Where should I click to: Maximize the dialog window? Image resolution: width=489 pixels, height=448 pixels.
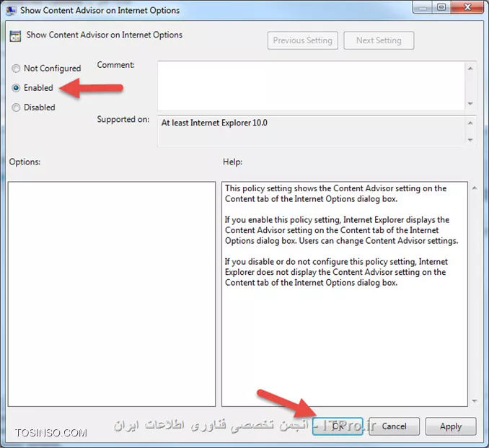tap(441, 7)
